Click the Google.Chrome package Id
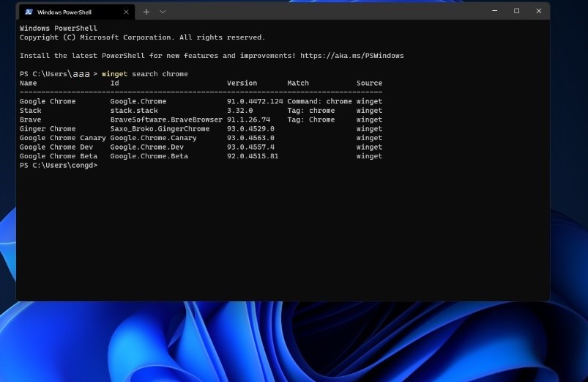 pos(138,101)
